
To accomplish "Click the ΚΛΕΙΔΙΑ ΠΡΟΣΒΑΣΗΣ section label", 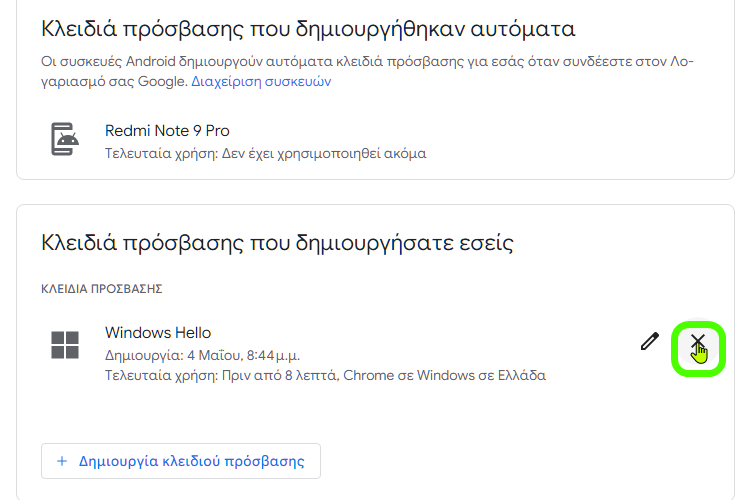I will 101,289.
